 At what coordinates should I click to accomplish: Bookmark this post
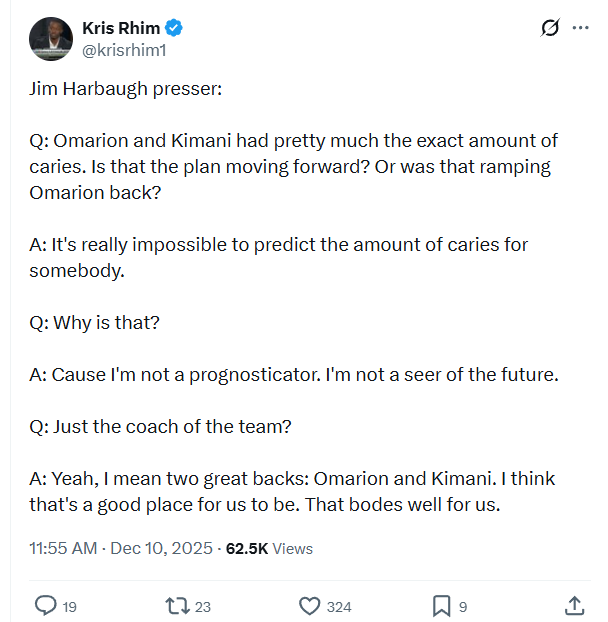coord(441,605)
